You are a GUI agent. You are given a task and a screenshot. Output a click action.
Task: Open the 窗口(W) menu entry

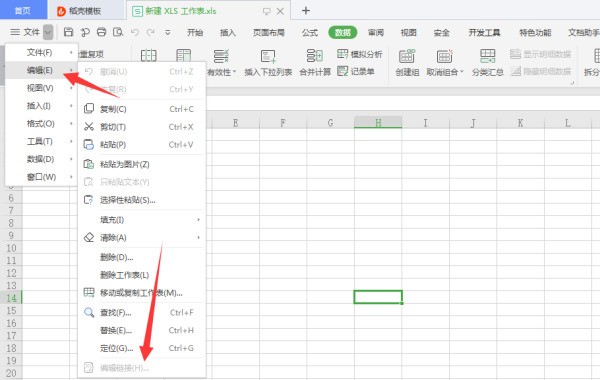pos(42,177)
